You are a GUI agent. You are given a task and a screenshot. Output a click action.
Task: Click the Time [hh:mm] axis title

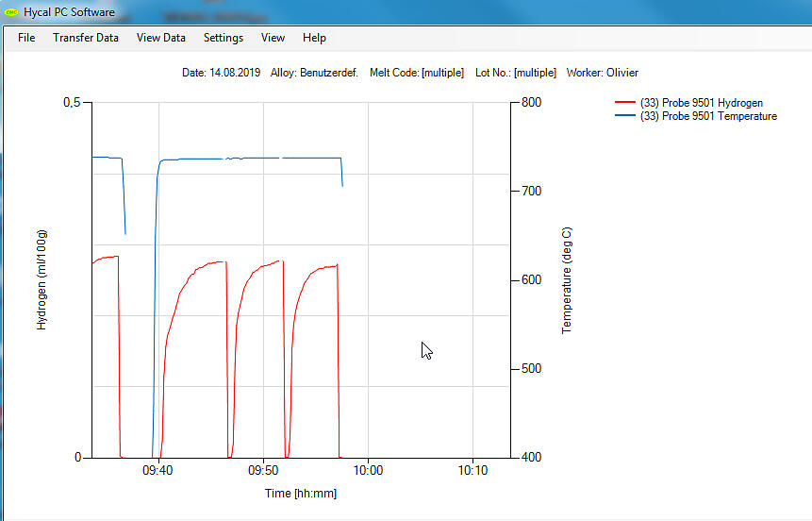point(300,494)
